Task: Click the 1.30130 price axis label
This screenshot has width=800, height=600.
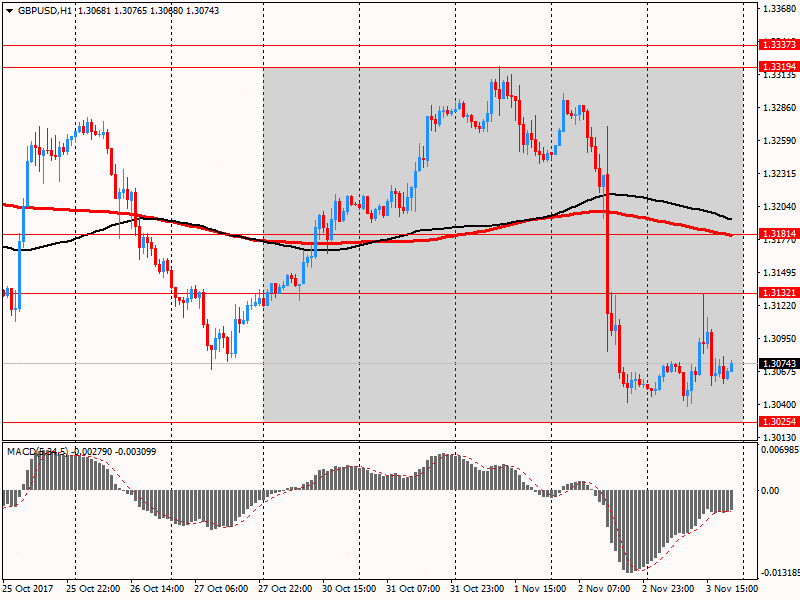Action: point(780,438)
